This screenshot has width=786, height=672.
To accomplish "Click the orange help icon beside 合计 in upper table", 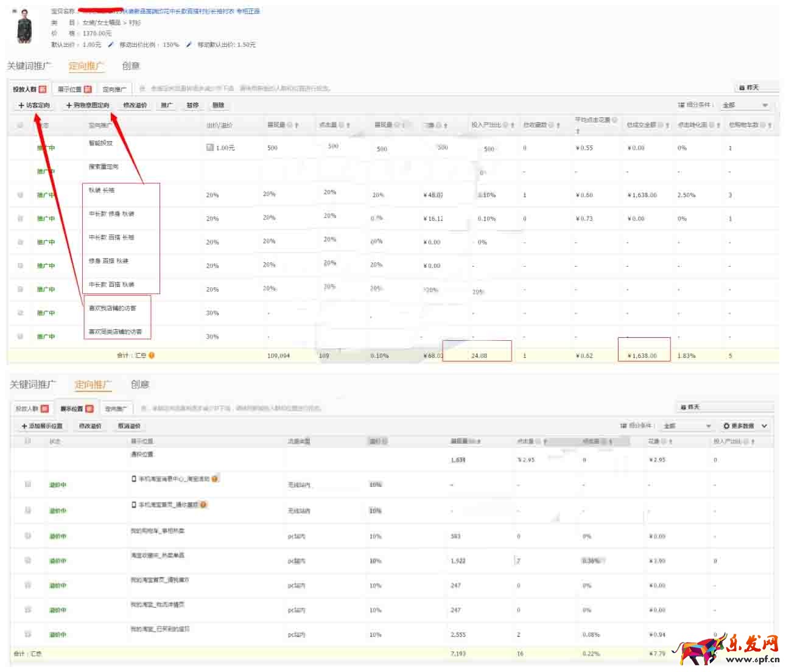I will coord(152,355).
